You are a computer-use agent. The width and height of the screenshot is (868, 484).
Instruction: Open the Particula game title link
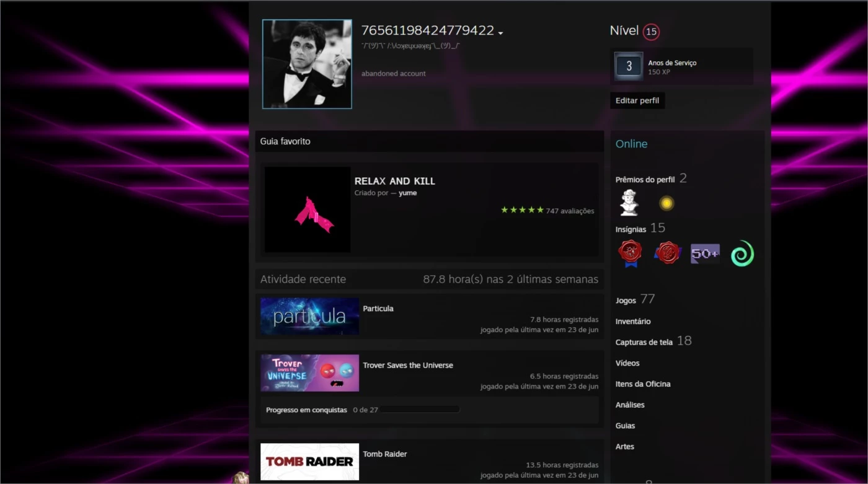[378, 309]
